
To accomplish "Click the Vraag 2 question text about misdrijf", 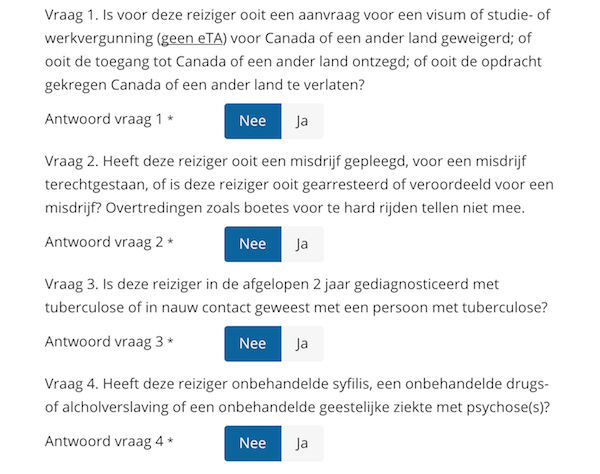I will tap(299, 184).
